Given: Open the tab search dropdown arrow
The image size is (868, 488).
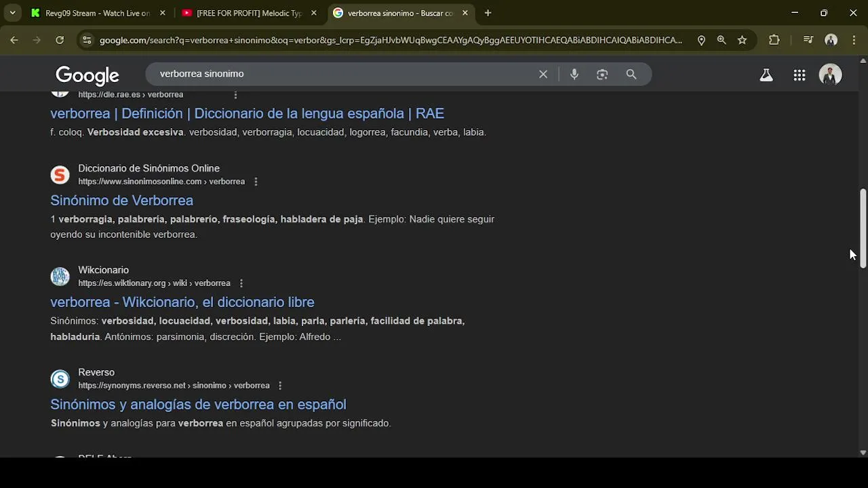Looking at the screenshot, I should pyautogui.click(x=12, y=13).
